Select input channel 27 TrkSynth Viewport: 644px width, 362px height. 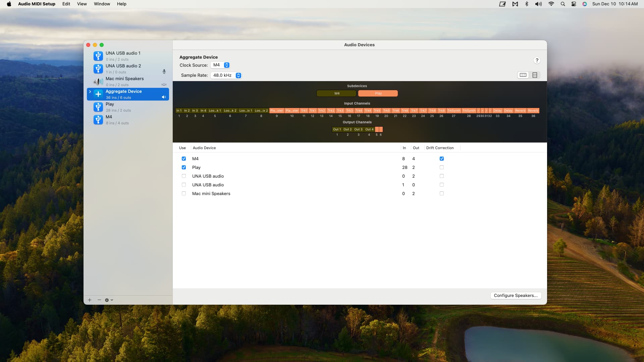[453, 111]
